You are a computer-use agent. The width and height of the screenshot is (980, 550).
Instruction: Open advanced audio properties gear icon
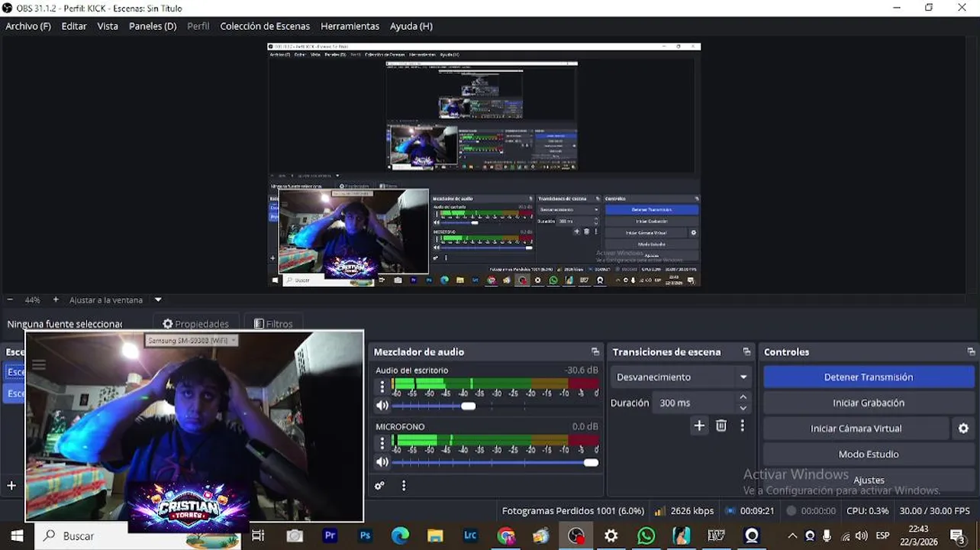(379, 486)
